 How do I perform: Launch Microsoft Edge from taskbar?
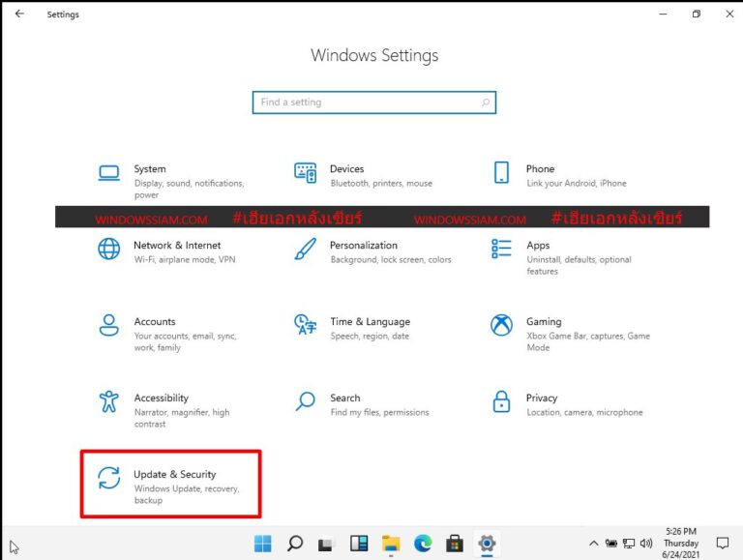click(x=423, y=544)
